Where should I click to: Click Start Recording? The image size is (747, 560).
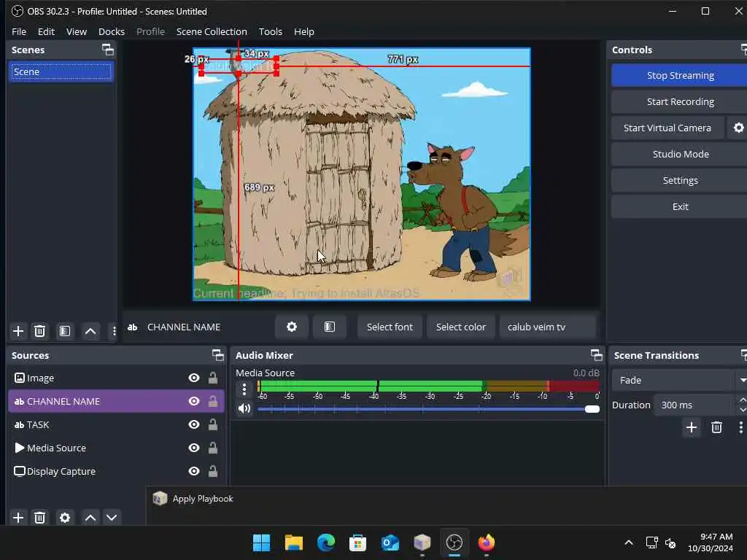(x=680, y=101)
